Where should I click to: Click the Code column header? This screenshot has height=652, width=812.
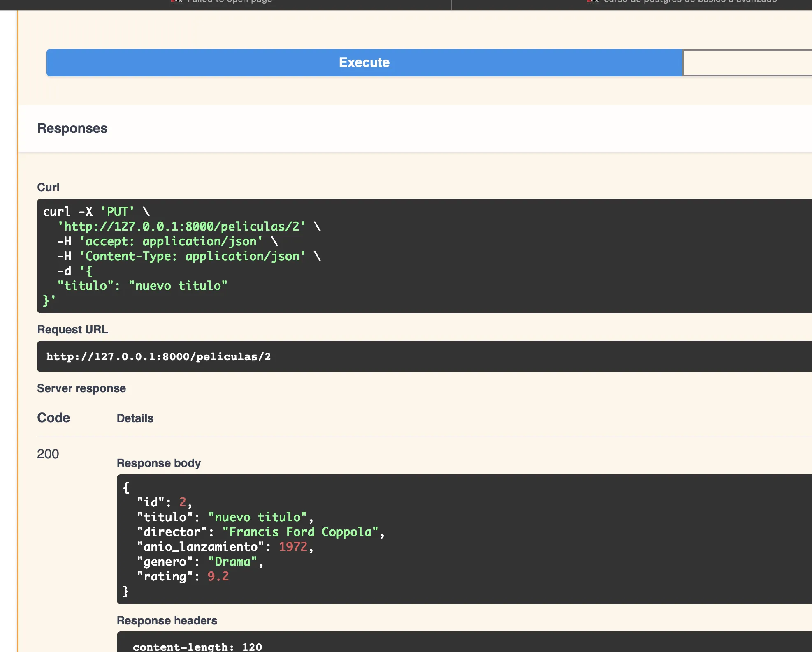pyautogui.click(x=53, y=418)
